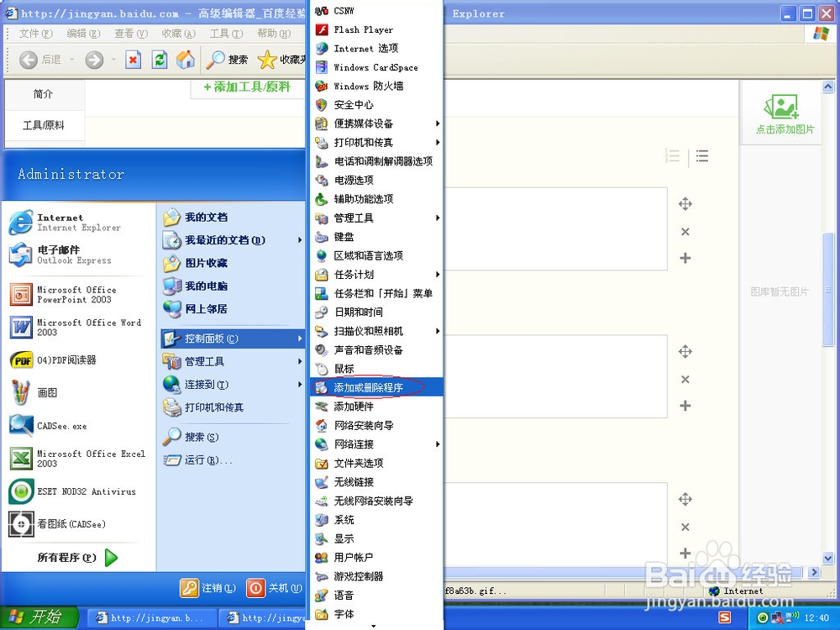
Task: Open 用户帐户 entry
Action: point(376,557)
